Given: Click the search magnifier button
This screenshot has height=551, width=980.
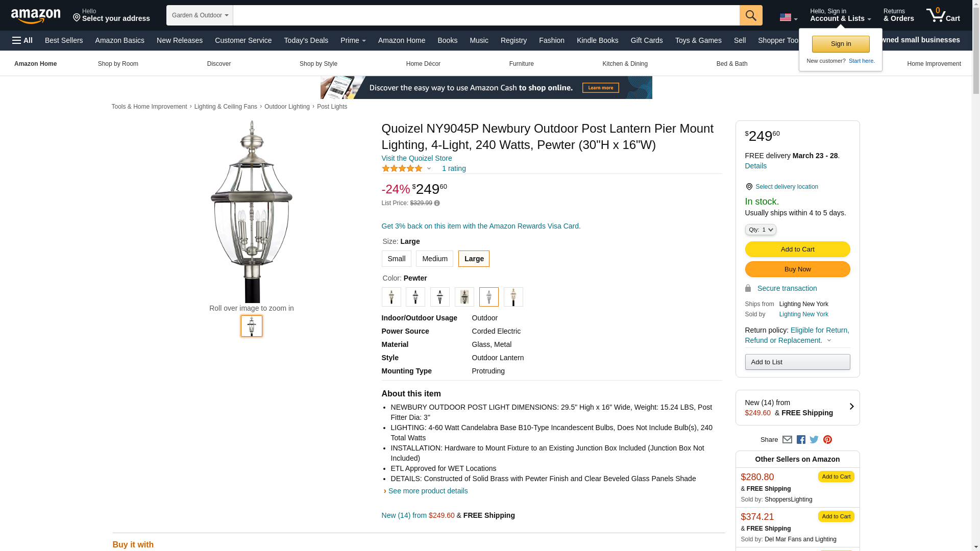Looking at the screenshot, I should [750, 15].
